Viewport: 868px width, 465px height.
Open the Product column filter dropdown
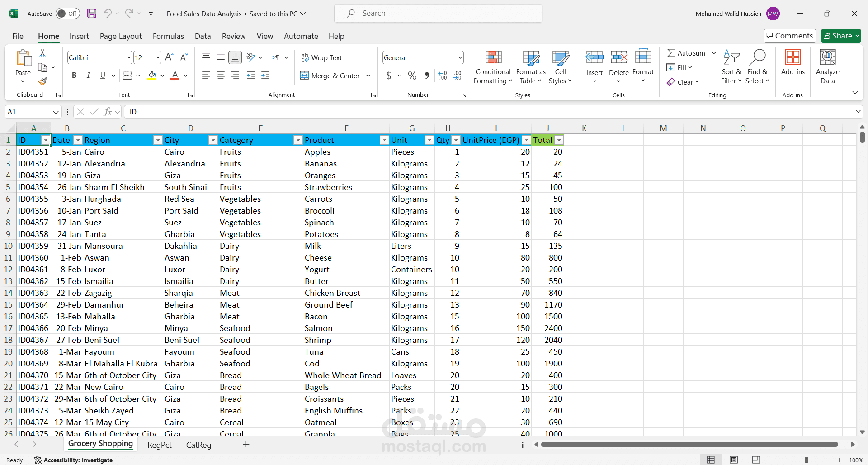pos(384,140)
